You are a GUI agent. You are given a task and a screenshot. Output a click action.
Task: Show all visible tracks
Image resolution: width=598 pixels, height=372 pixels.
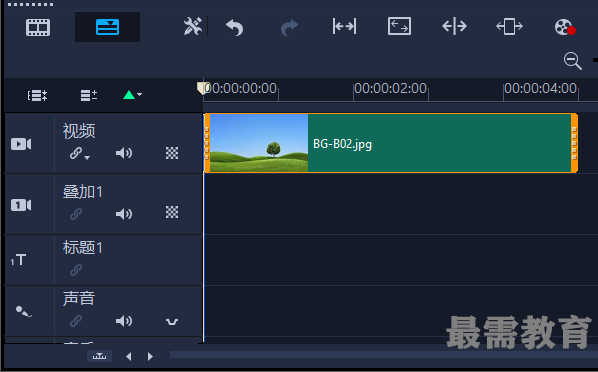[x=37, y=95]
